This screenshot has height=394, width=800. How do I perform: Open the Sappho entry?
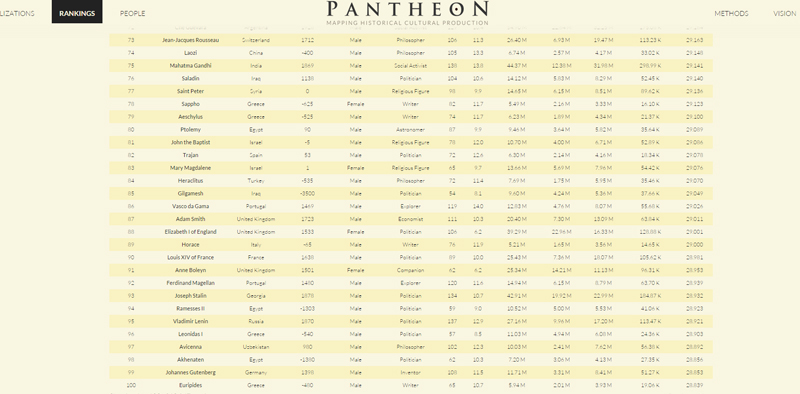(190, 104)
